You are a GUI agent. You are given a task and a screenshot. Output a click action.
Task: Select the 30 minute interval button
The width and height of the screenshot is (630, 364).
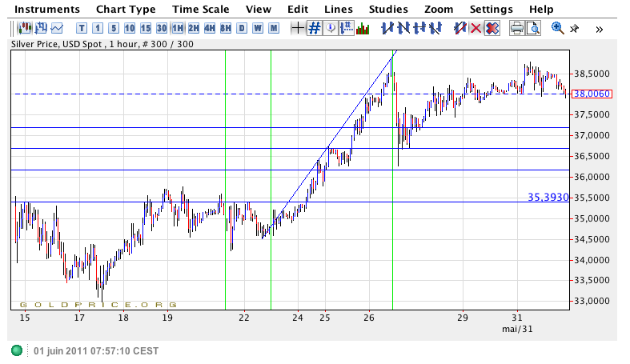point(162,28)
